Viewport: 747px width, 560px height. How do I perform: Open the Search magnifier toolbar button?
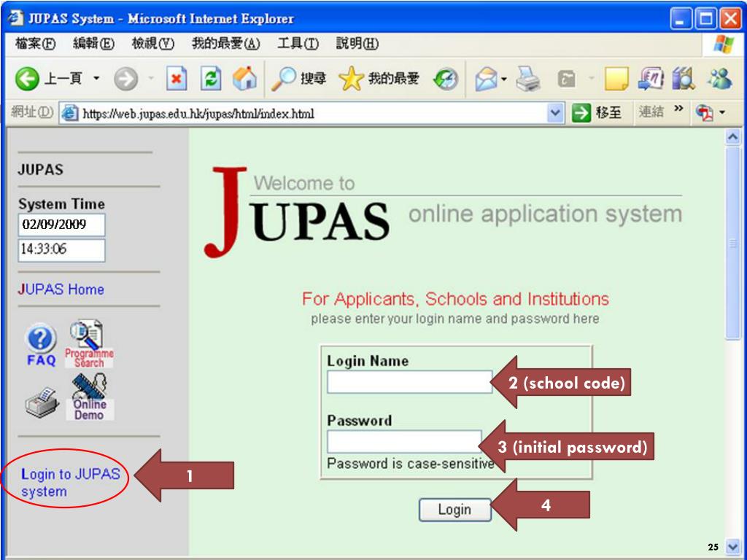[298, 79]
